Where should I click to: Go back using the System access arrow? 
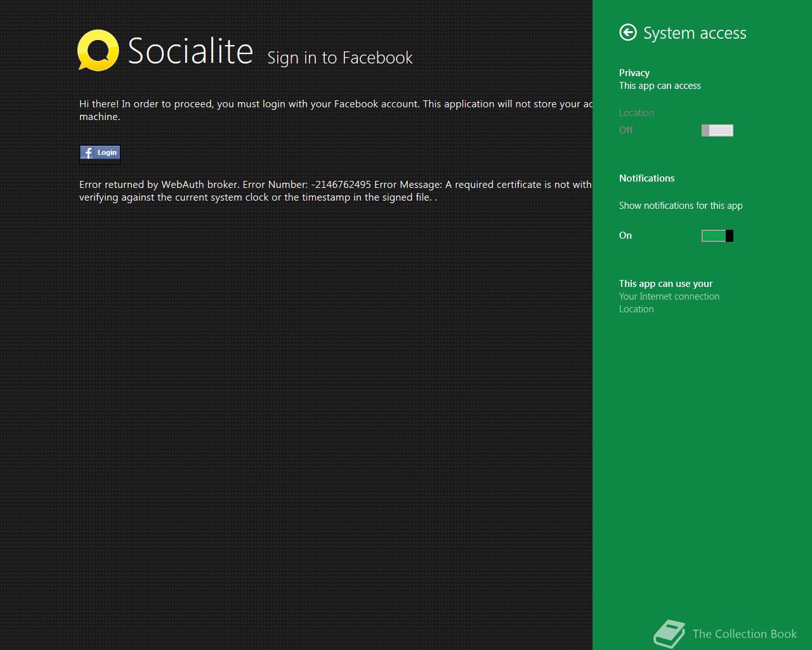(628, 32)
